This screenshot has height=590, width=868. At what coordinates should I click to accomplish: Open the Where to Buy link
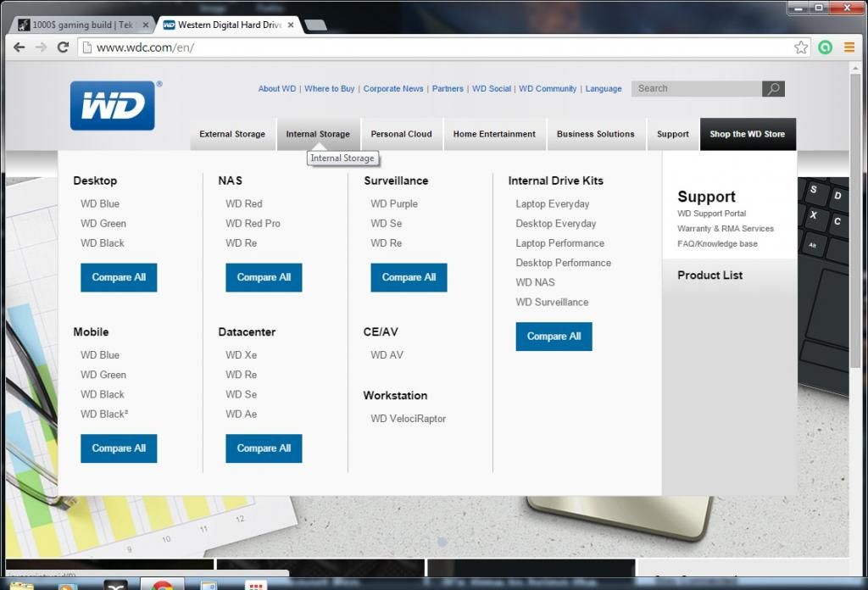tap(330, 88)
